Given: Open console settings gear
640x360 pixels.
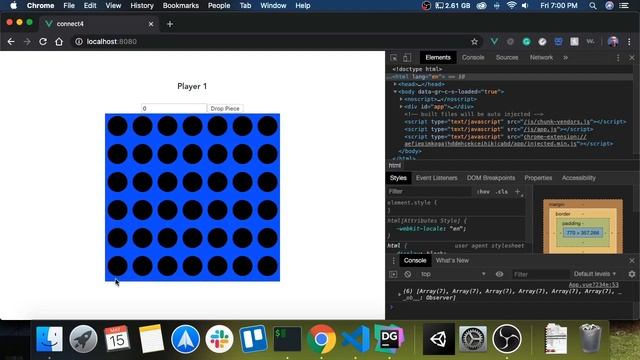Looking at the screenshot, I should [x=632, y=274].
